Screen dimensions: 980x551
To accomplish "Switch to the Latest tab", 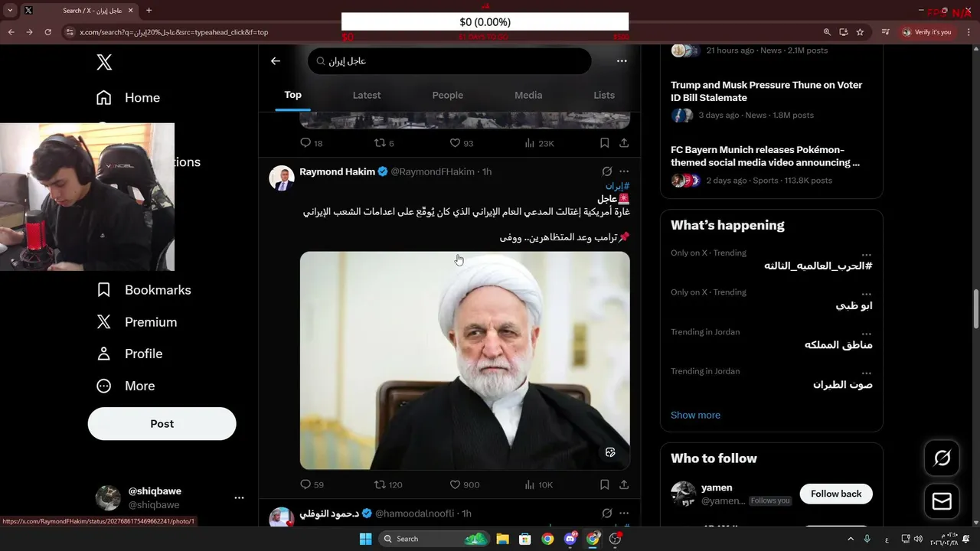I will click(x=367, y=95).
